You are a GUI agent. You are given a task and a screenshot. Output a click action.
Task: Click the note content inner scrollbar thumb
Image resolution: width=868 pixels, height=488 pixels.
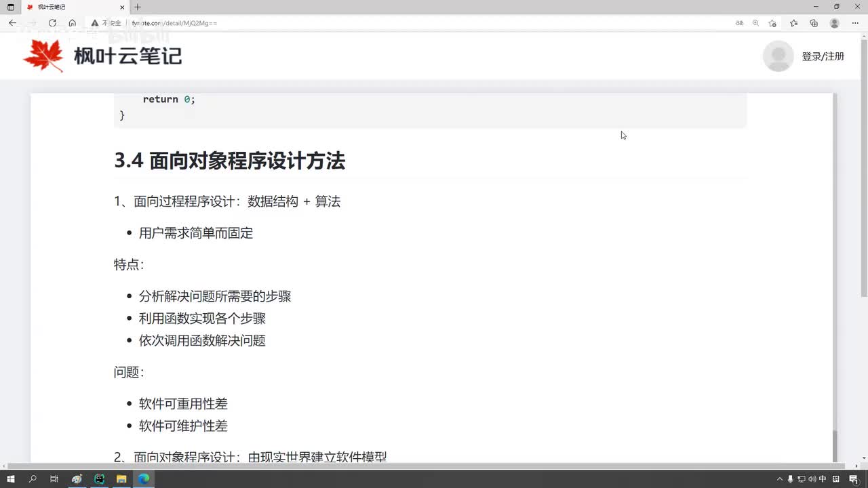834,446
